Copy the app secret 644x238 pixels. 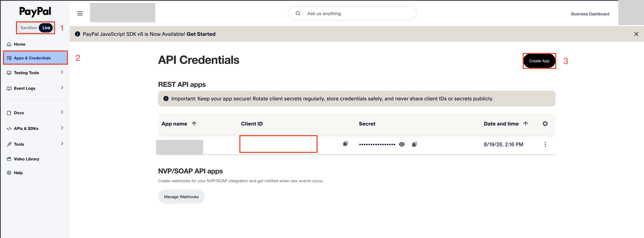tap(415, 144)
